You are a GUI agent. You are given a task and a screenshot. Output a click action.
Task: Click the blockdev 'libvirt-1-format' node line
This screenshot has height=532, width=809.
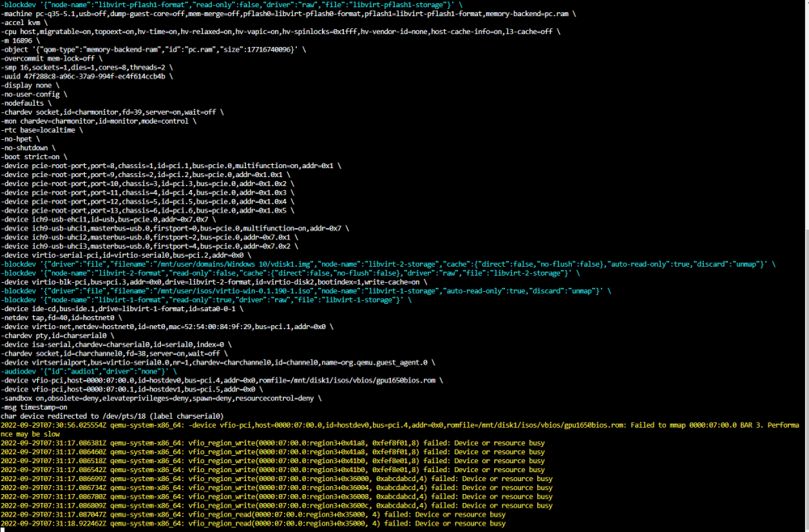[206, 299]
